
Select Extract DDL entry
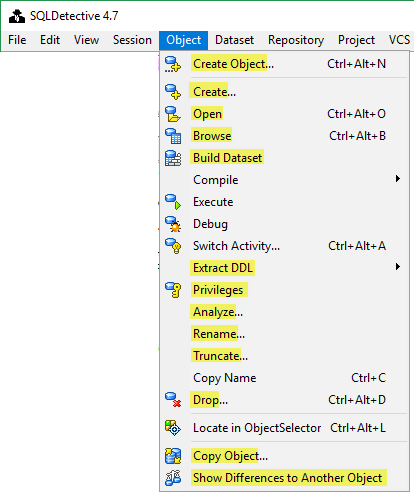pyautogui.click(x=284, y=268)
